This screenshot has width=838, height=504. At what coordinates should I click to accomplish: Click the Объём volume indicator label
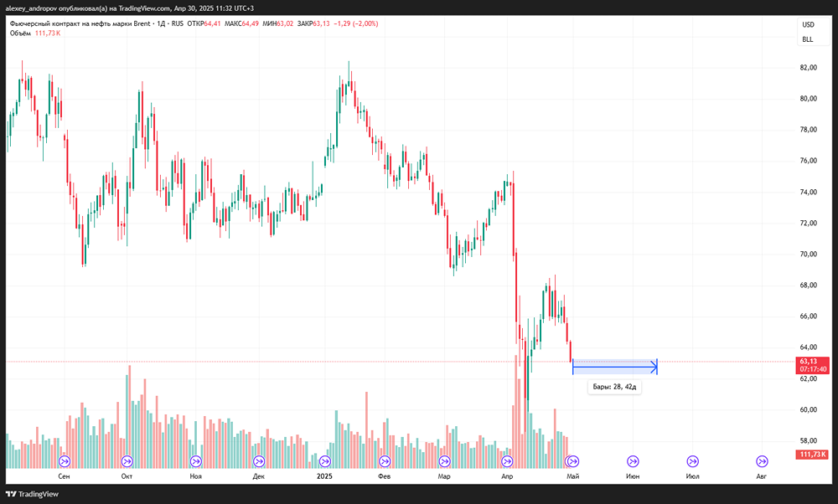[18, 33]
